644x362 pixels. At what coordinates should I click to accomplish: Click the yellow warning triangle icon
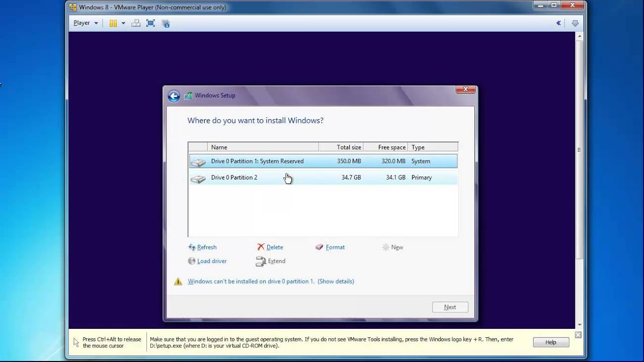pos(178,282)
